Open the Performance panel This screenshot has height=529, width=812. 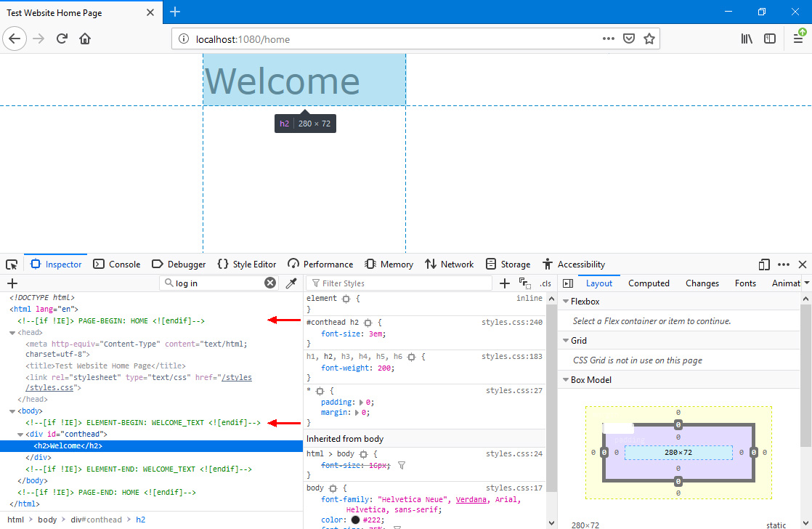320,264
